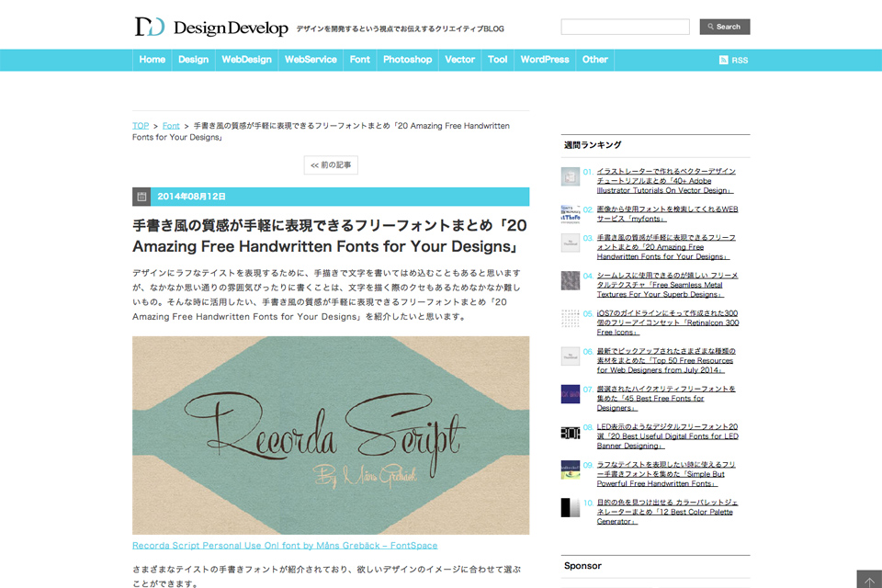Open ranking 06 Top 50 Free Resources link
The width and height of the screenshot is (882, 588).
[x=666, y=361]
